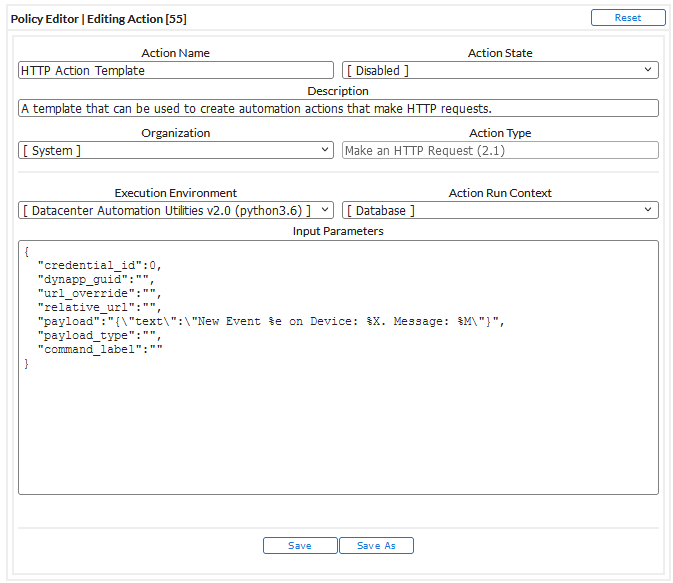
Task: Click the dynapp_guid parameter line
Action: (96, 280)
